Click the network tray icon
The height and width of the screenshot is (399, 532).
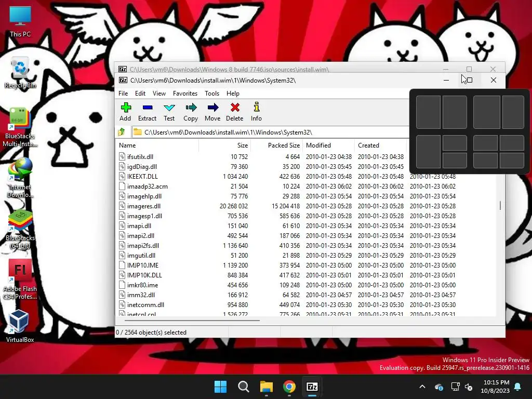click(x=455, y=387)
